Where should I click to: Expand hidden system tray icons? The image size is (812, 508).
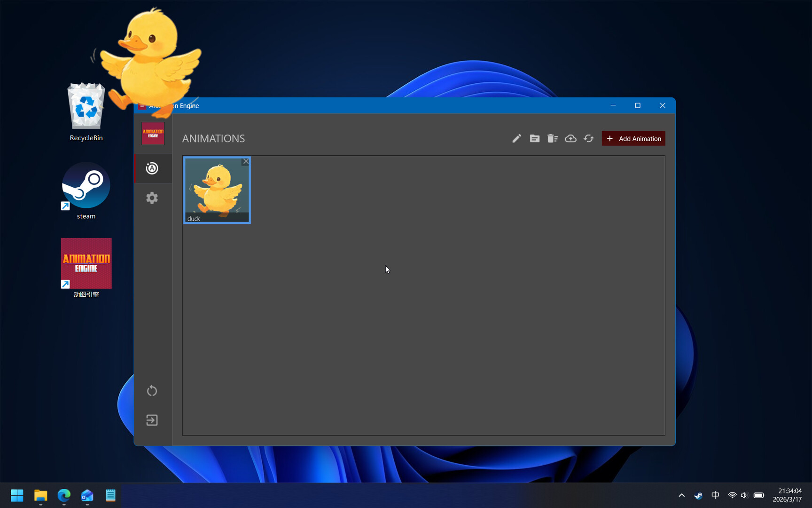[681, 495]
